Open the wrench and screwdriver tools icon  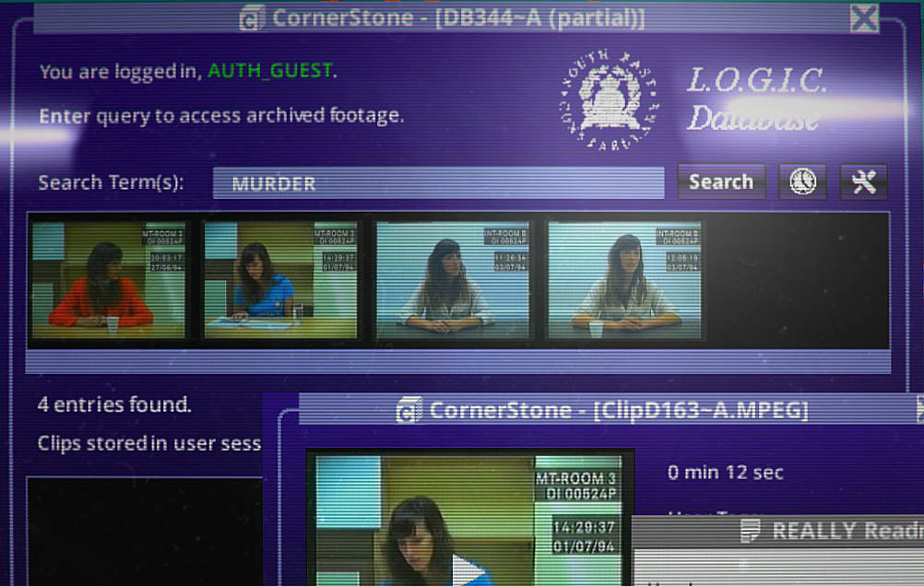863,182
